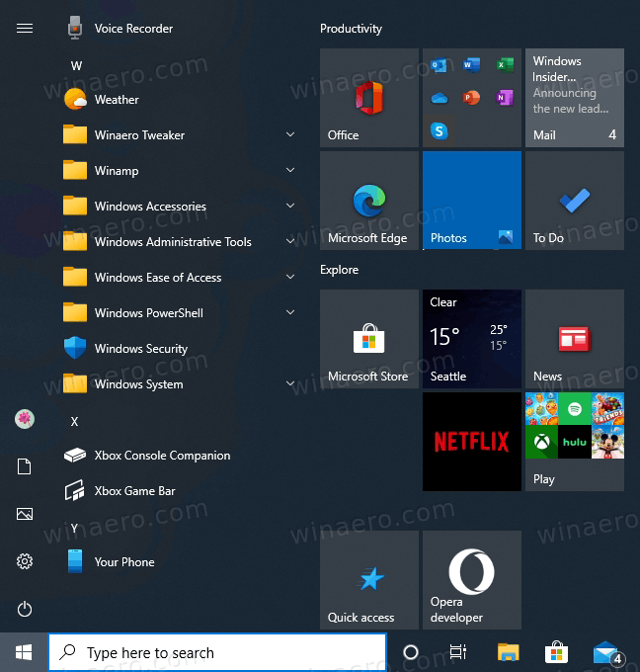Expand Windows Administrative Tools chevron
The height and width of the screenshot is (672, 640).
click(x=290, y=241)
